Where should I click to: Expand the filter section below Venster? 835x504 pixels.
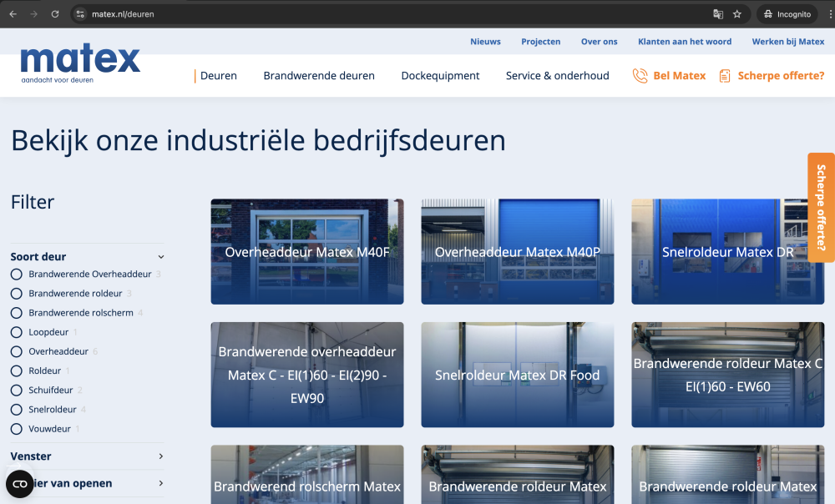coord(161,483)
